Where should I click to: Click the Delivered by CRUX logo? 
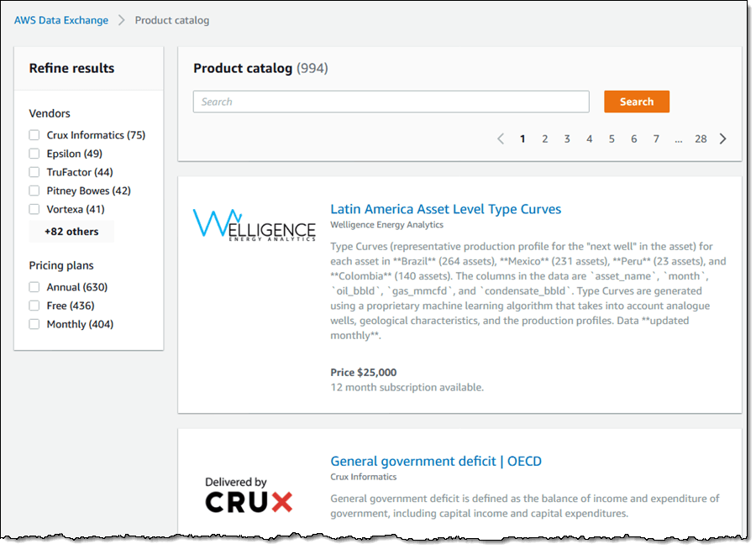[249, 494]
